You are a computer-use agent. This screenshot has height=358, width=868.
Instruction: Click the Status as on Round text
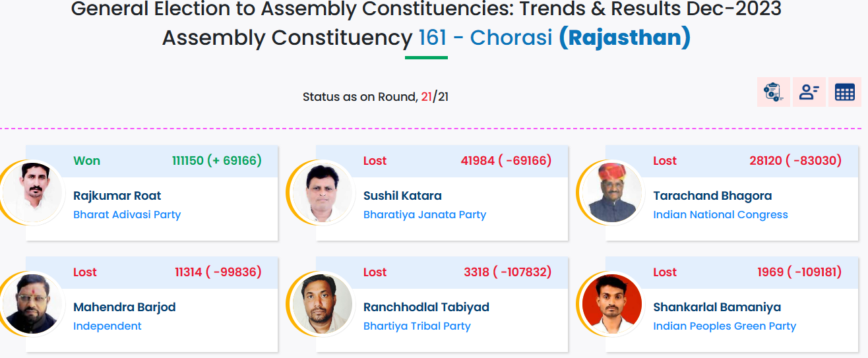pyautogui.click(x=359, y=97)
